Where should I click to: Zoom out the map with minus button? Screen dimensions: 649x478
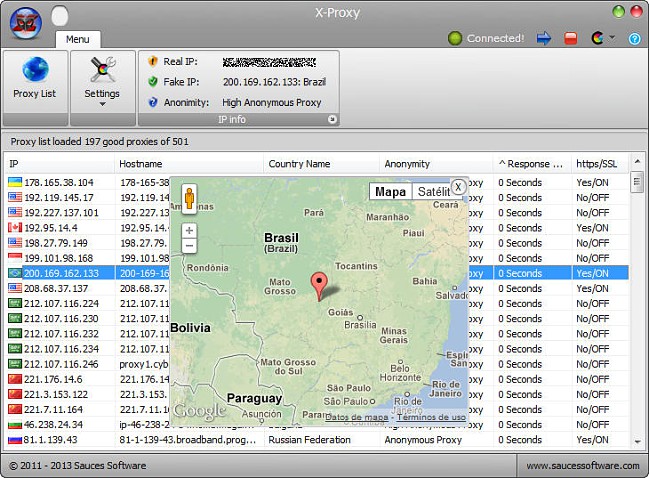(x=189, y=245)
